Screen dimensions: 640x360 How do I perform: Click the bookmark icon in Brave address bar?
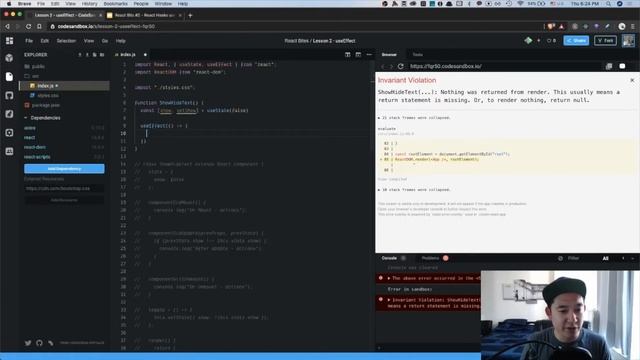(39, 26)
